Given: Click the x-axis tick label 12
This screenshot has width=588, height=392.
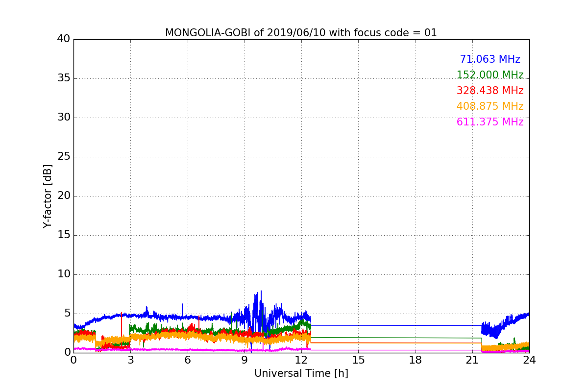Looking at the screenshot, I should [301, 360].
